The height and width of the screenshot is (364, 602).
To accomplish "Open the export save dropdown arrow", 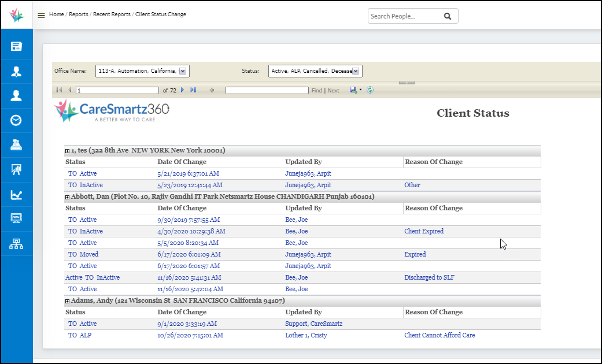I will pos(359,90).
